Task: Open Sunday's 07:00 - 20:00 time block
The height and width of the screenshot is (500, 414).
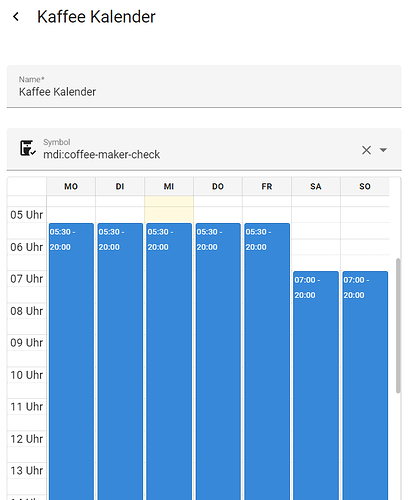Action: pyautogui.click(x=365, y=385)
